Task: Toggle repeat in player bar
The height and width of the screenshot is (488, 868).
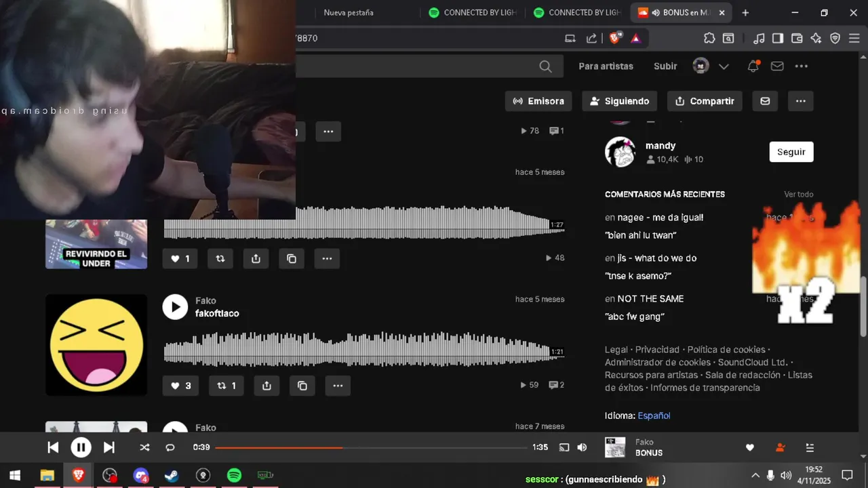Action: [170, 447]
